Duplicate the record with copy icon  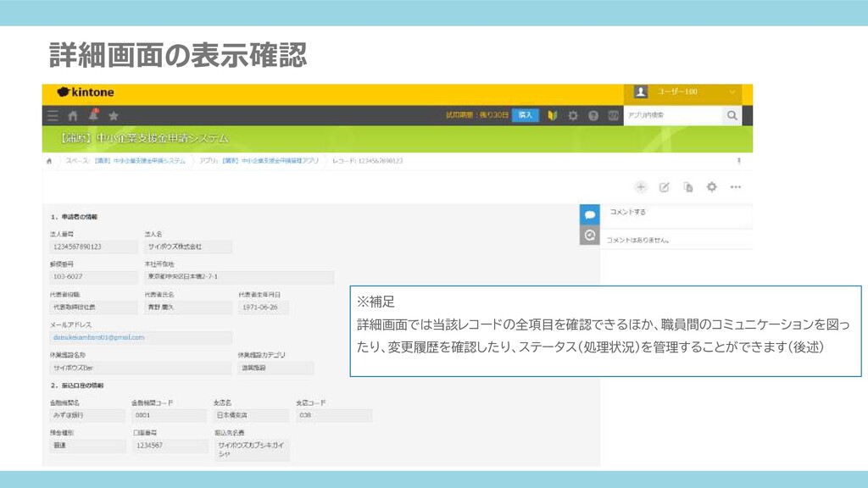point(688,187)
